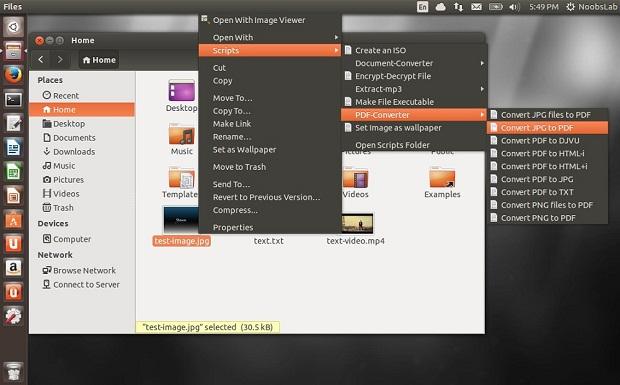Viewport: 620px width, 385px height.
Task: Click the Ubuntu Dash home icon
Action: (13, 27)
